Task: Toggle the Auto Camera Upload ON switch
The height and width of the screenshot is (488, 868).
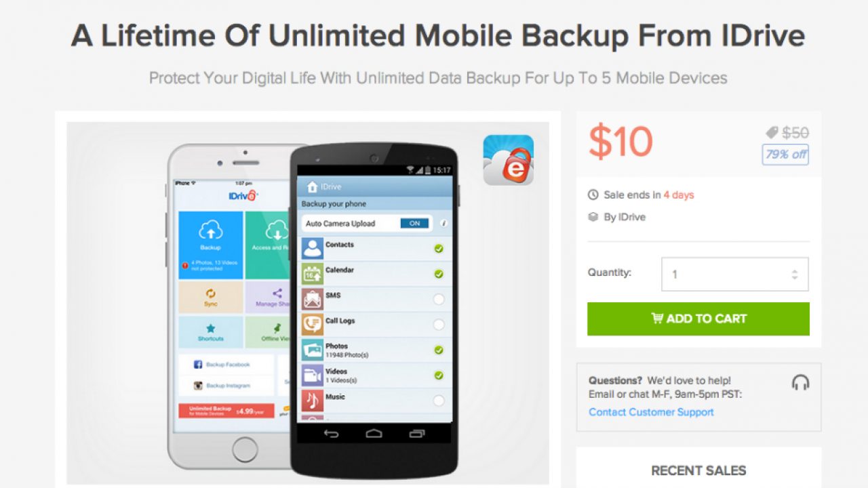Action: point(414,223)
